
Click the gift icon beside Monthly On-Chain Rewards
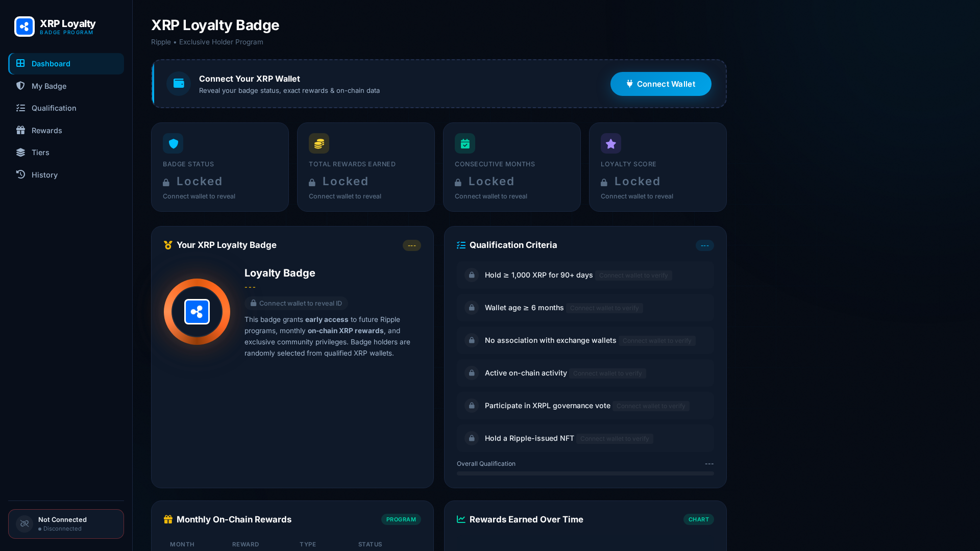tap(168, 519)
